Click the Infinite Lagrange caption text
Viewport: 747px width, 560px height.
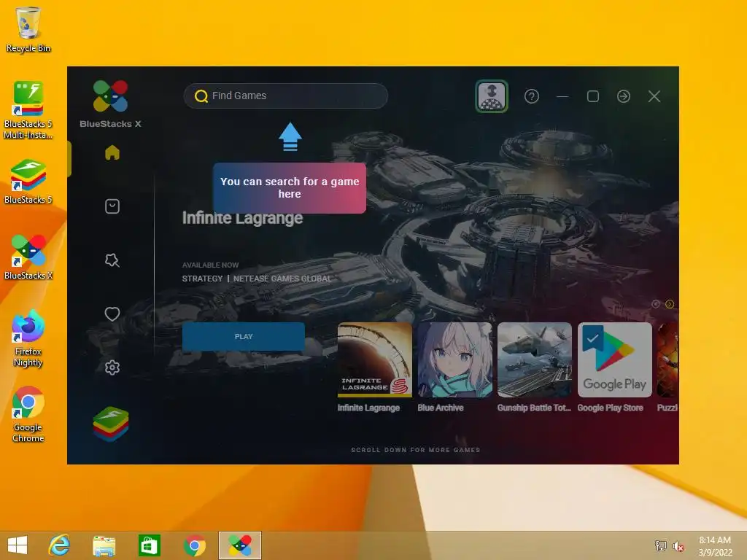click(368, 408)
